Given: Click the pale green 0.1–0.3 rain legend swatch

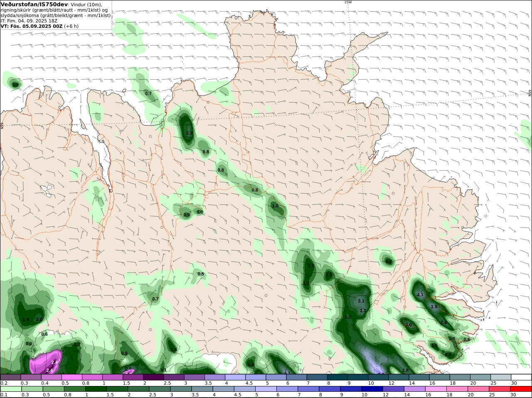Looking at the screenshot, I should click(x=10, y=389).
